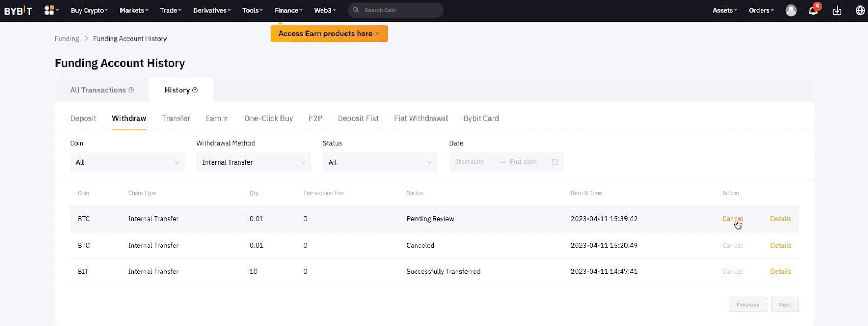View Details of the BIT transfer
Viewport: 868px width, 326px height.
point(780,272)
